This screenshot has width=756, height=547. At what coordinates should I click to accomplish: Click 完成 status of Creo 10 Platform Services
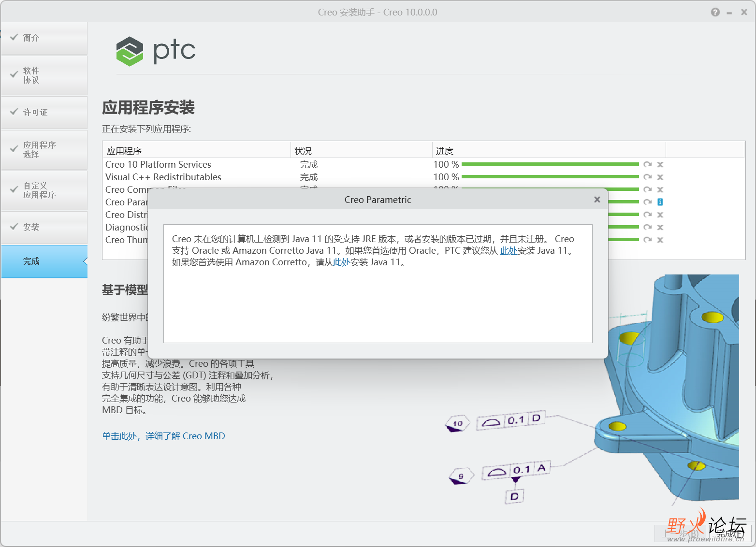[309, 164]
